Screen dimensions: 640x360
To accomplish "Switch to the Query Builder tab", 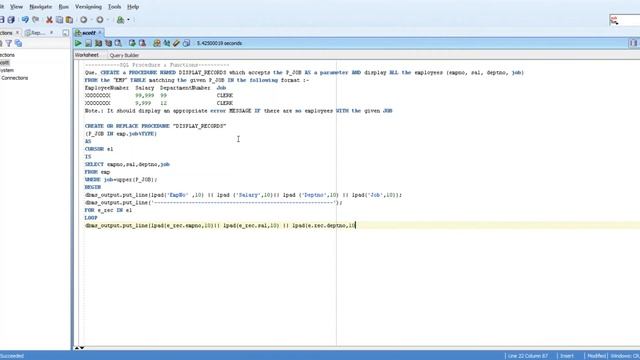I will pos(124,55).
